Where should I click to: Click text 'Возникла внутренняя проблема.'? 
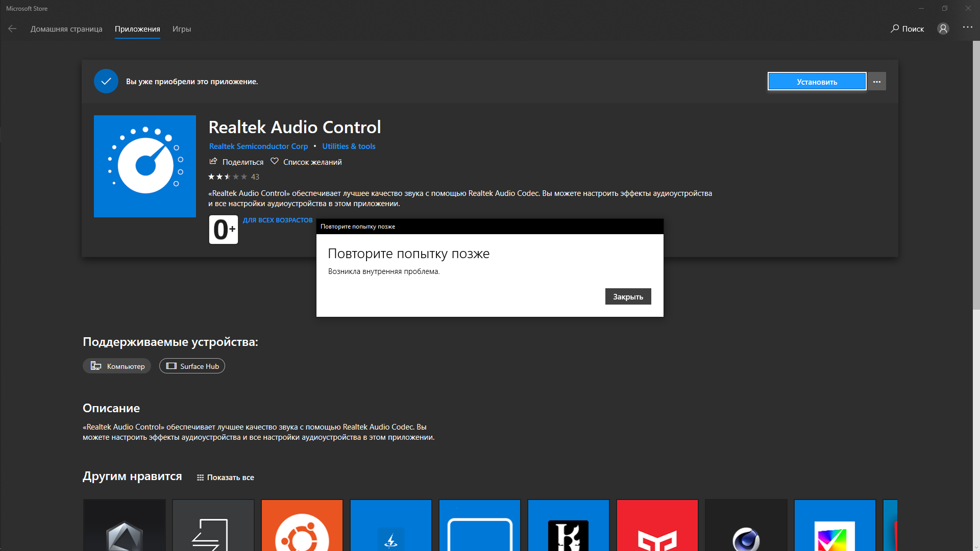pos(384,271)
